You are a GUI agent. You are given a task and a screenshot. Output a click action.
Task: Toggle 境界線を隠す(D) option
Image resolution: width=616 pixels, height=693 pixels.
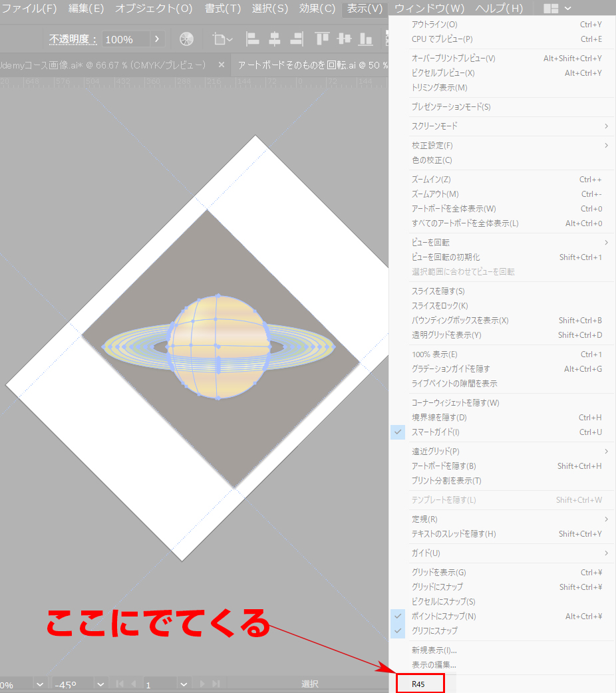coord(502,418)
